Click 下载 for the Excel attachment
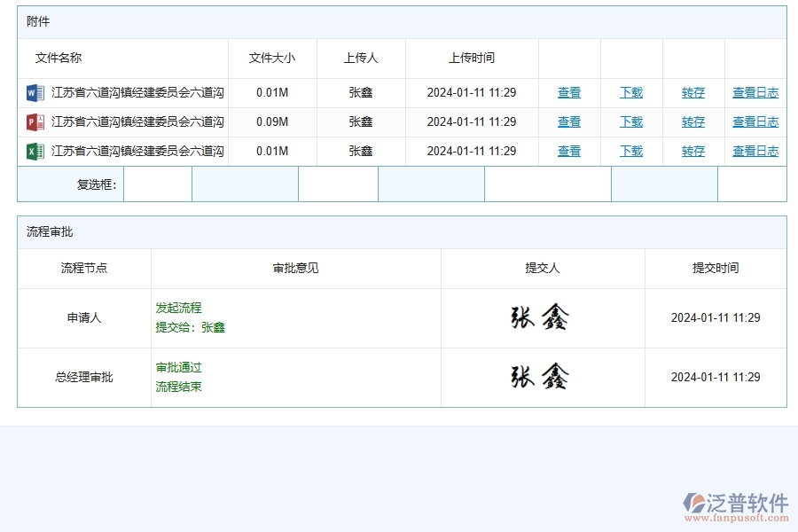Screen dimensions: 798x532 click(x=630, y=151)
